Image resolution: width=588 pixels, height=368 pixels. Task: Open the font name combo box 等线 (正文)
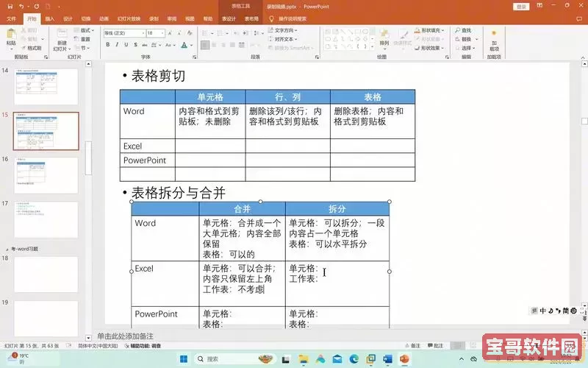124,33
